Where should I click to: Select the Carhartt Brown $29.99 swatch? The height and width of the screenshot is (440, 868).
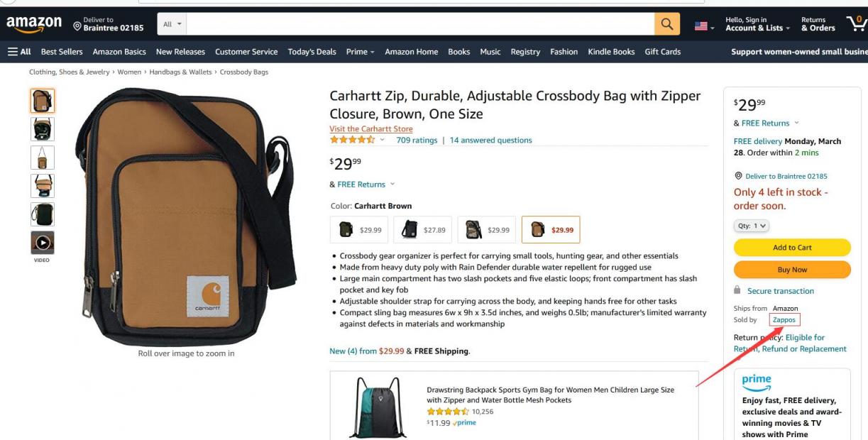click(551, 230)
